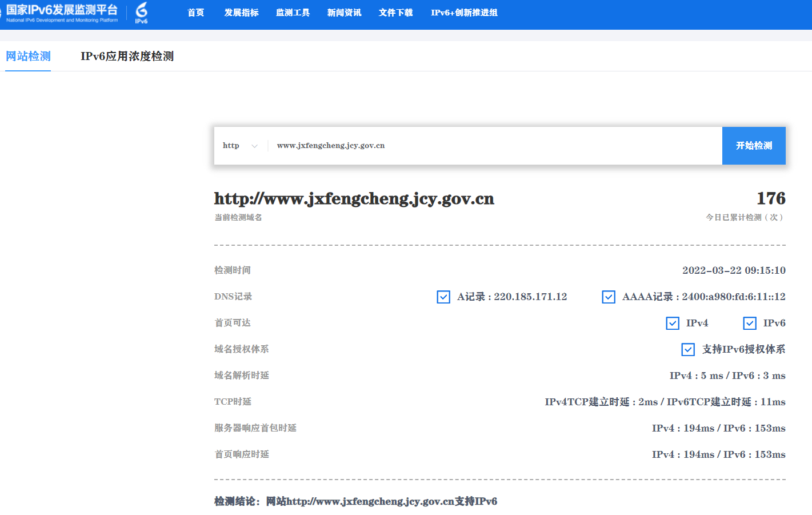The height and width of the screenshot is (515, 812).
Task: Open the 文件下载 menu
Action: click(395, 13)
